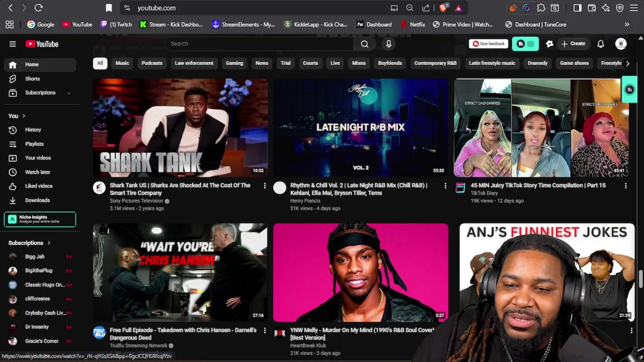
Task: Open Brave Leo AI sparkle icon
Action: pos(606,8)
